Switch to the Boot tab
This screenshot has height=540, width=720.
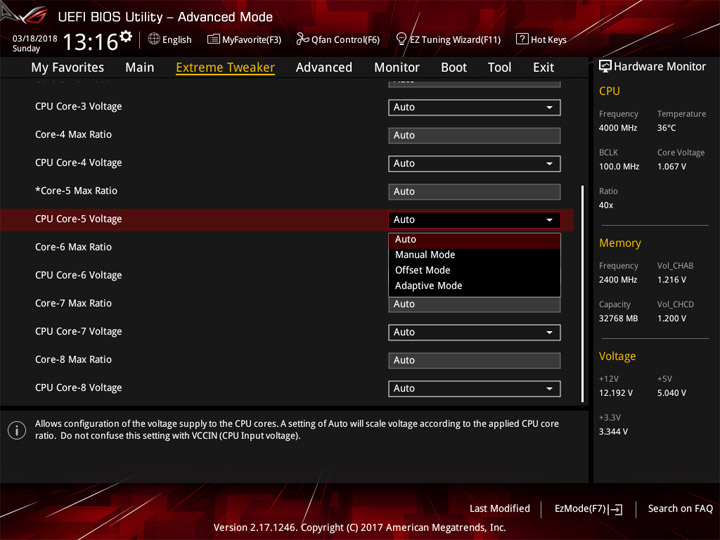pos(454,68)
